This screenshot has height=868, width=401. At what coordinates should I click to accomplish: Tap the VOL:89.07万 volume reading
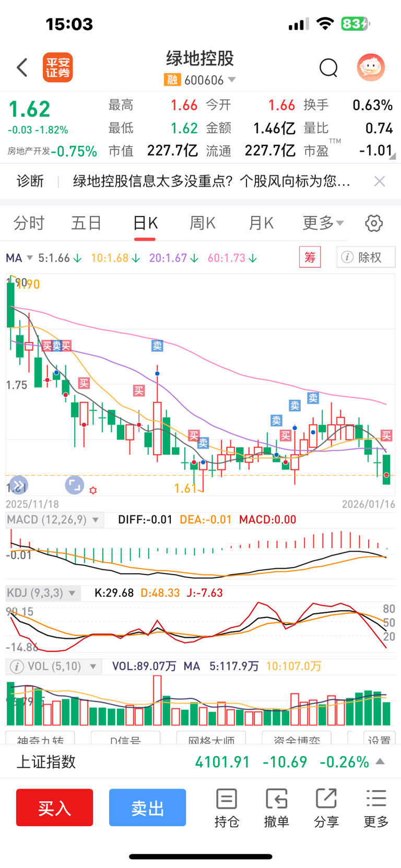point(144,667)
